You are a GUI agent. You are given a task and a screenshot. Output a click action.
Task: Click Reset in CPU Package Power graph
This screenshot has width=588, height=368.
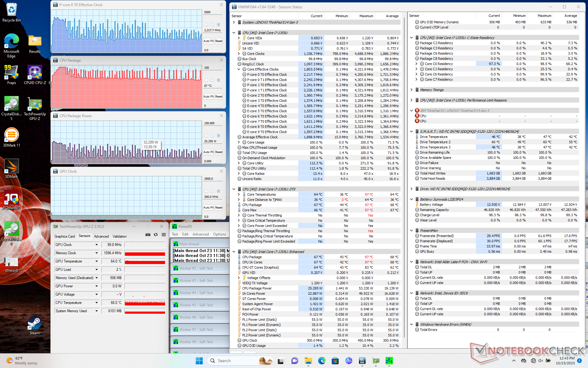click(x=219, y=152)
